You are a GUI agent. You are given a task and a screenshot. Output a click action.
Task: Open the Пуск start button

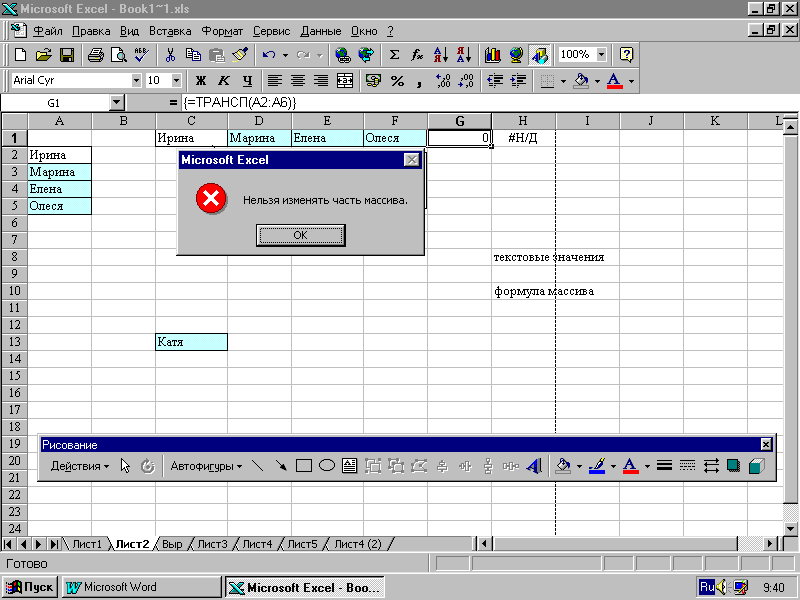tap(30, 587)
